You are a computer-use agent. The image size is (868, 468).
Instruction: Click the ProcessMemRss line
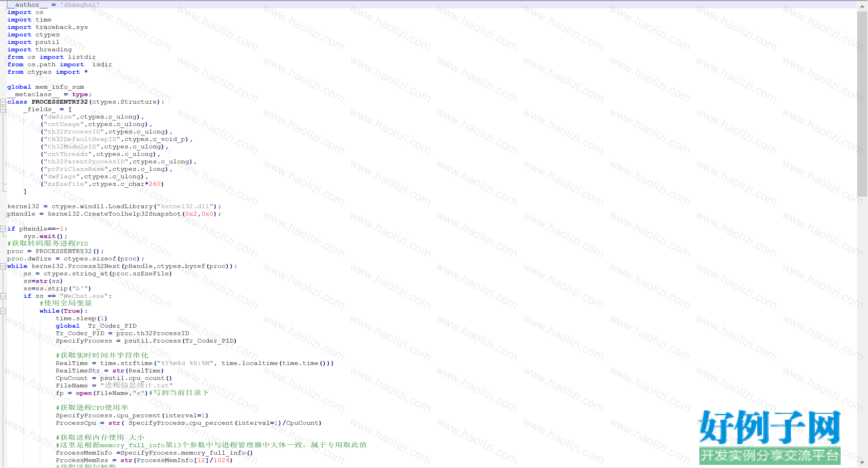pyautogui.click(x=144, y=460)
